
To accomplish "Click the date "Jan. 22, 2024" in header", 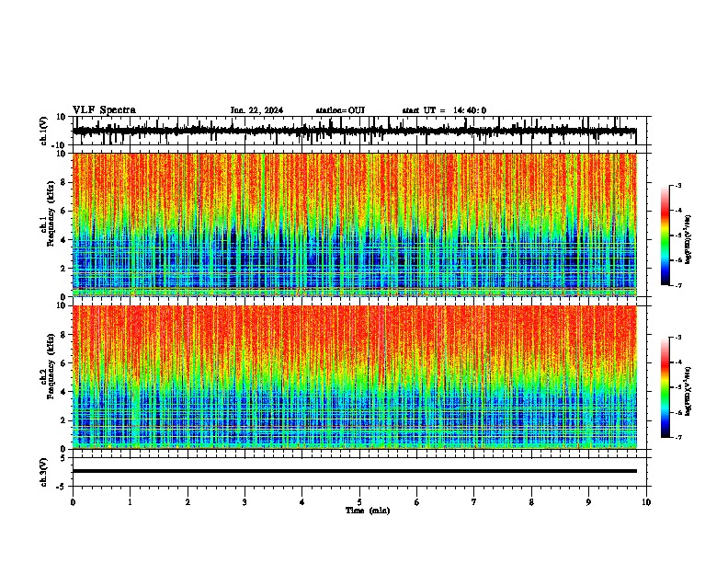I will [256, 110].
